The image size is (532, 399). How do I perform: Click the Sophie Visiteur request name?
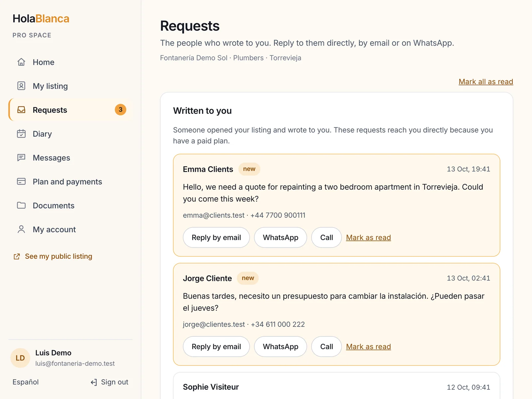pyautogui.click(x=211, y=387)
